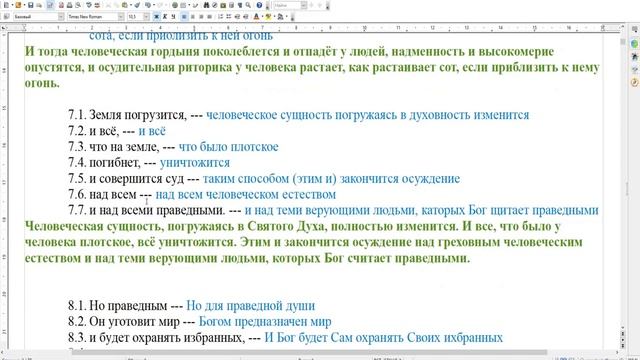Toggle Justified paragraph alignment

209,16
